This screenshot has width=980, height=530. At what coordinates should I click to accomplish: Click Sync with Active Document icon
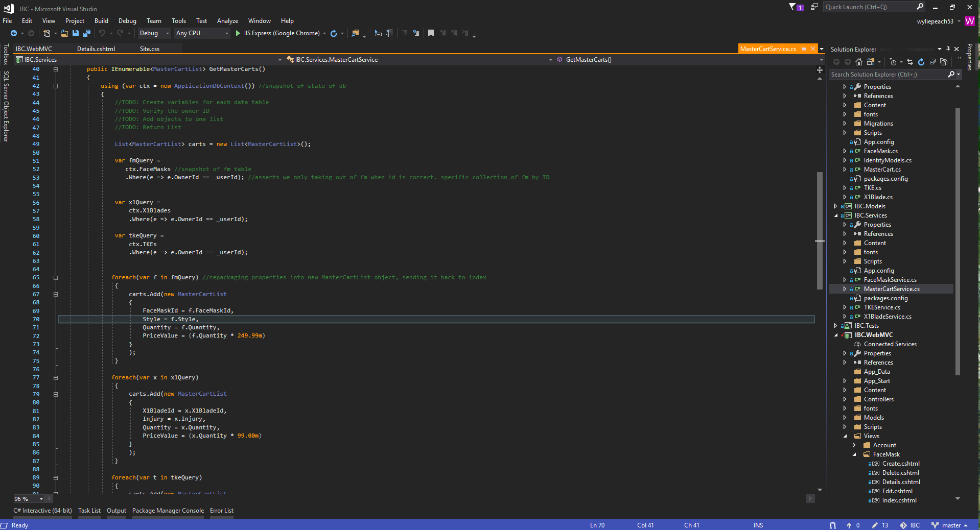(910, 62)
